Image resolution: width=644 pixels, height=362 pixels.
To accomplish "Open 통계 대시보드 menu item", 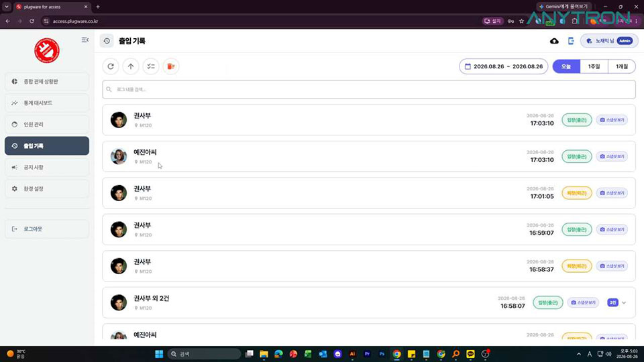I will (47, 103).
